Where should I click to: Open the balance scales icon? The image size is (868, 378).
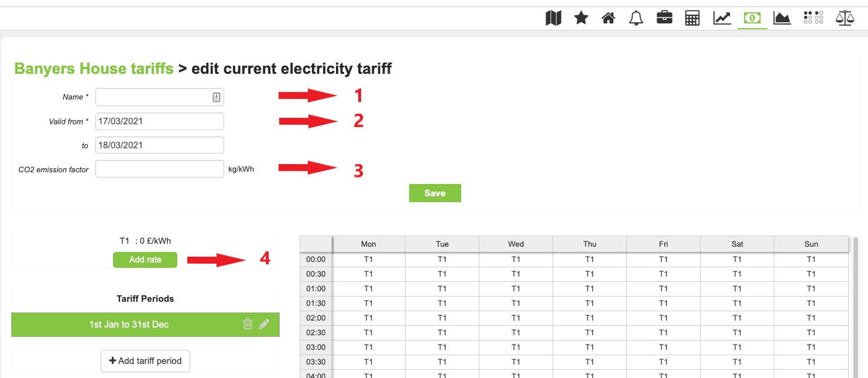[845, 18]
